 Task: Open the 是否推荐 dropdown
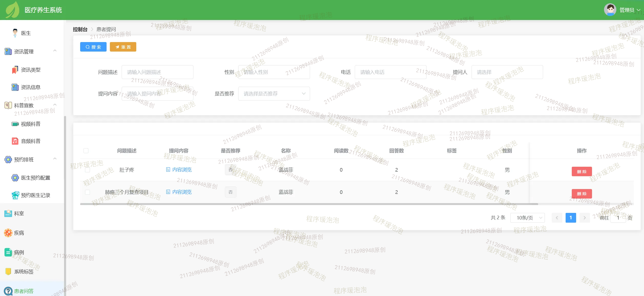tap(274, 94)
